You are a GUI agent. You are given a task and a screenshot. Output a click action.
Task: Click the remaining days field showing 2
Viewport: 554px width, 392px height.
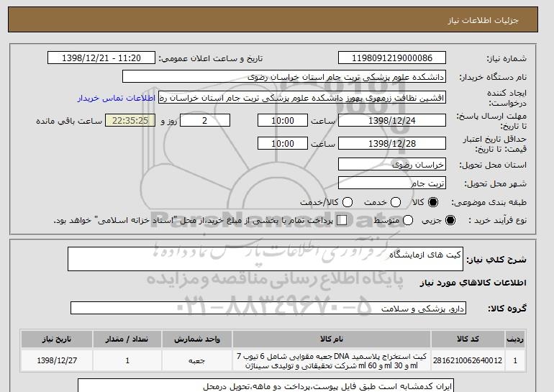click(x=205, y=120)
